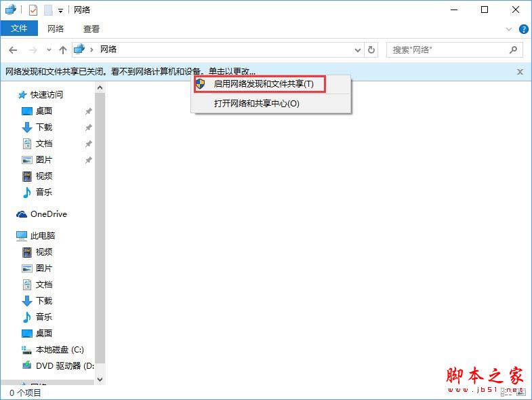Click the 0 个项目 status text
532x400 pixels.
(26, 393)
